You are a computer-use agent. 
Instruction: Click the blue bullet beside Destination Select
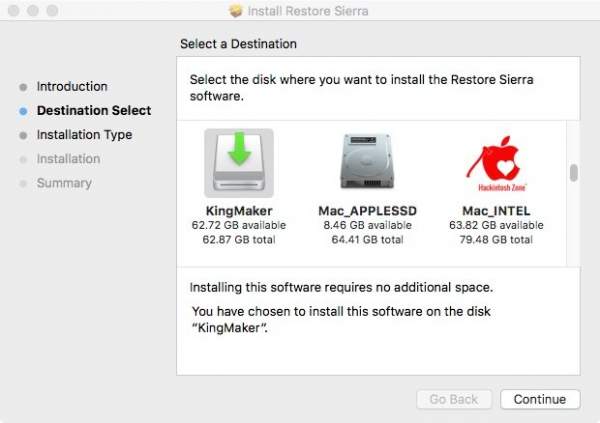coord(23,111)
